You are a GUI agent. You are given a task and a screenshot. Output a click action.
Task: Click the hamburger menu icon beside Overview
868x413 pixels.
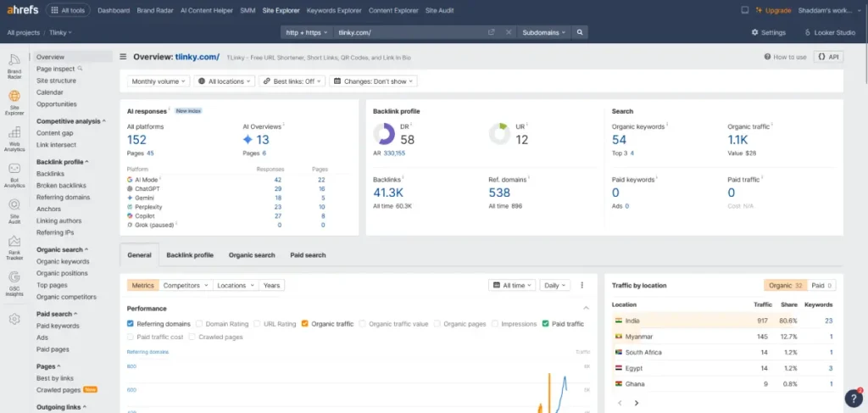123,57
